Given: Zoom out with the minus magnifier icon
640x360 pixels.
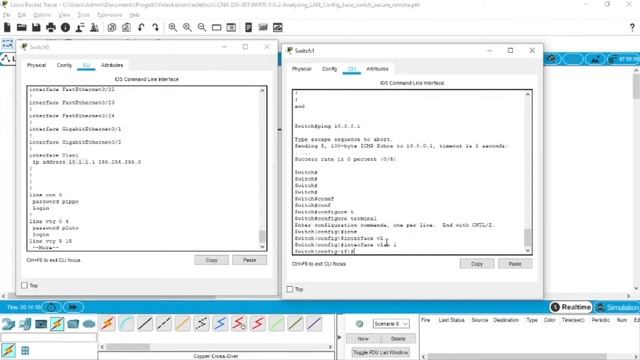Looking at the screenshot, I should [202, 27].
